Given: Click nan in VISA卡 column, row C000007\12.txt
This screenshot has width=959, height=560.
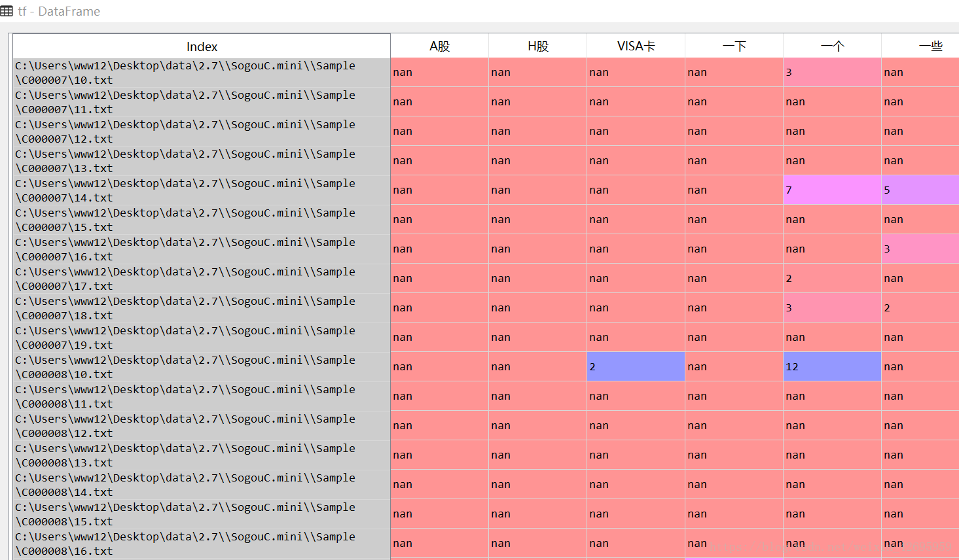Looking at the screenshot, I should (x=636, y=131).
